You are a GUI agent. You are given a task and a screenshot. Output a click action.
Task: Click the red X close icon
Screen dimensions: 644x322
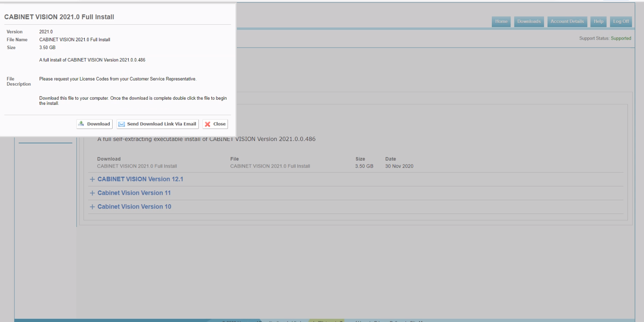(x=207, y=124)
